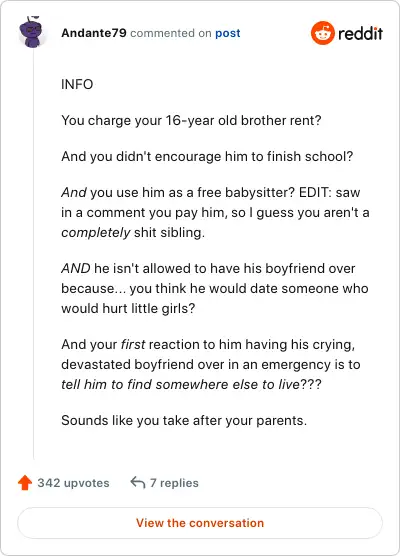The width and height of the screenshot is (400, 556).
Task: Follow the blue "post" link
Action: click(228, 33)
